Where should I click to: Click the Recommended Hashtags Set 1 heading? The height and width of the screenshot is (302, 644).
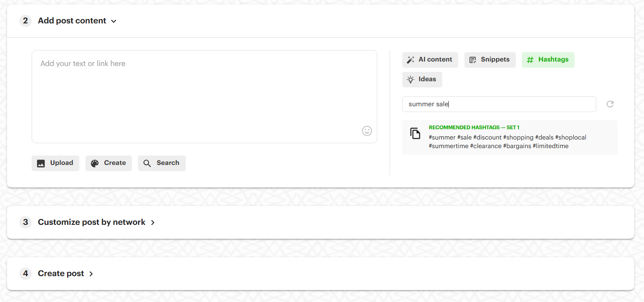point(474,128)
